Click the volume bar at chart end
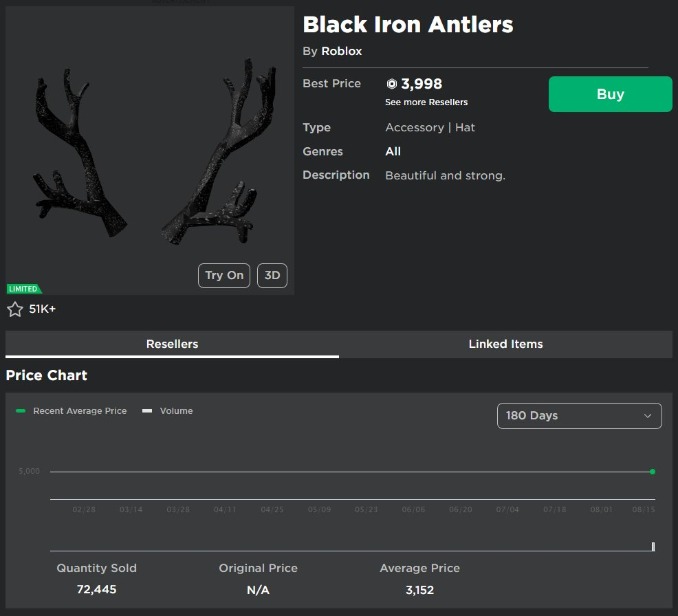 tap(653, 547)
